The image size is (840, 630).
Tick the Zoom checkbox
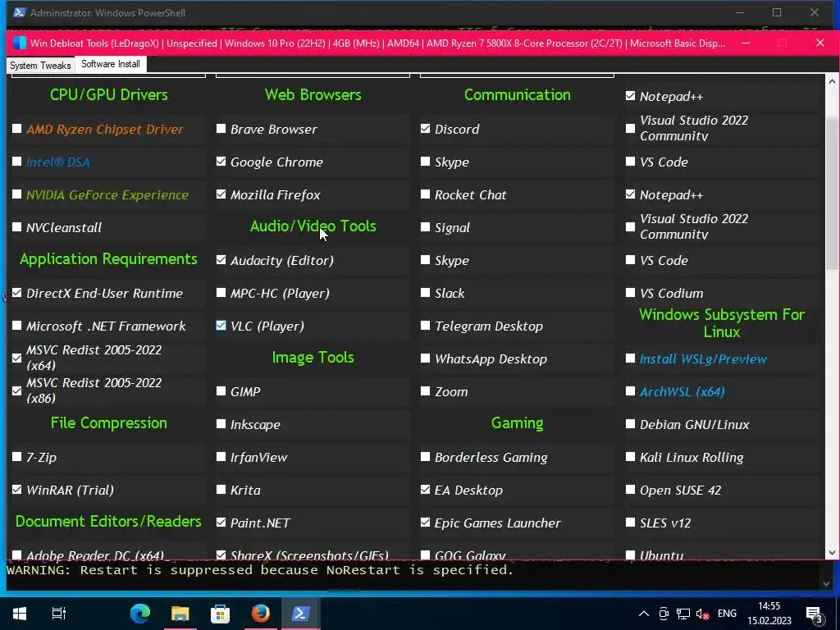click(x=426, y=391)
